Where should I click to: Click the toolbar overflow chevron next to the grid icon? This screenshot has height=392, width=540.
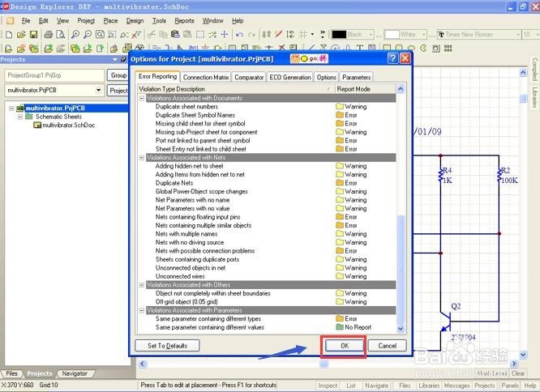coord(323,34)
